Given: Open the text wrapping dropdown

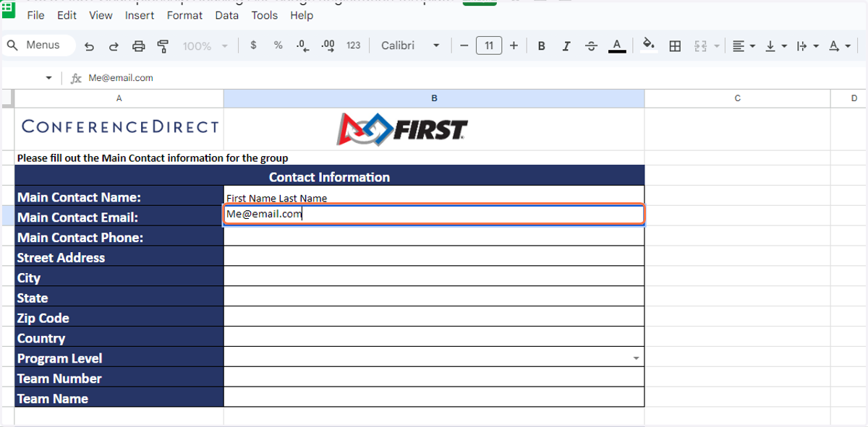Looking at the screenshot, I should coord(807,46).
